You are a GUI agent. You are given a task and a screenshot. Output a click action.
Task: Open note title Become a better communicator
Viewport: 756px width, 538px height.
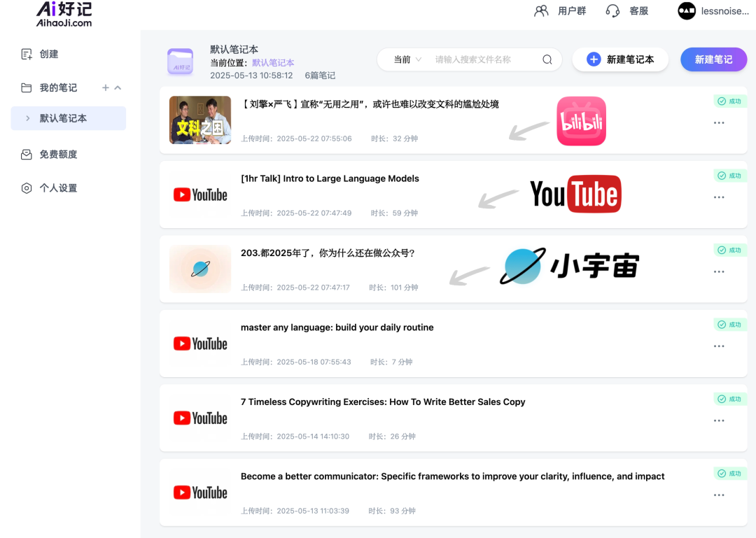point(452,476)
